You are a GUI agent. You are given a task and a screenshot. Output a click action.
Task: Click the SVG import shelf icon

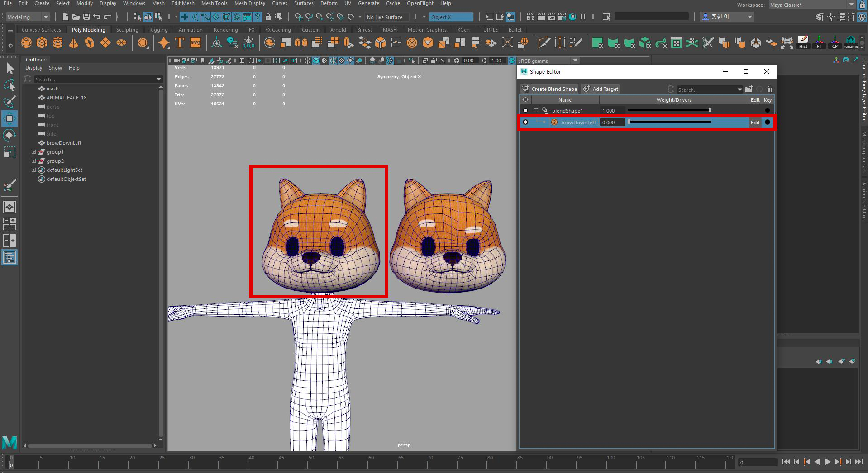point(196,43)
